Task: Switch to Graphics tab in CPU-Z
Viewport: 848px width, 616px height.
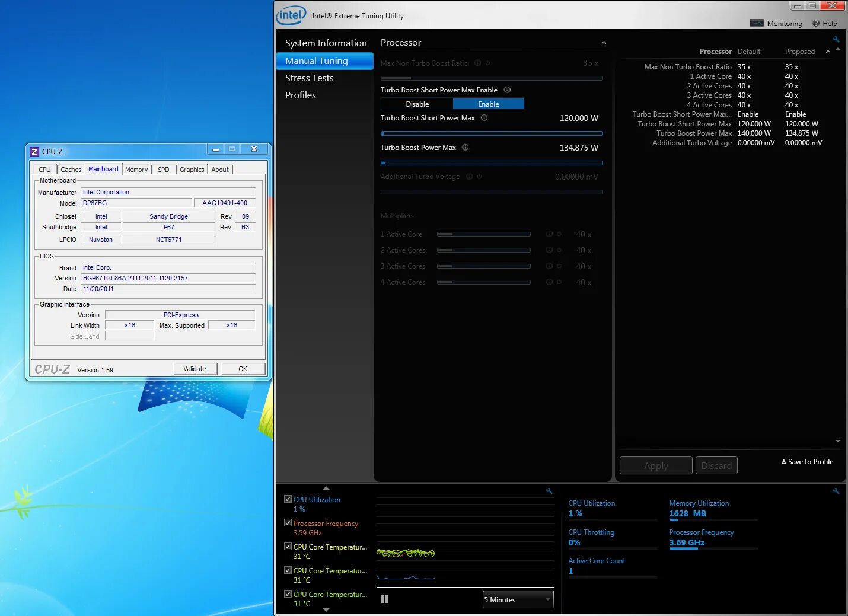Action: click(192, 170)
